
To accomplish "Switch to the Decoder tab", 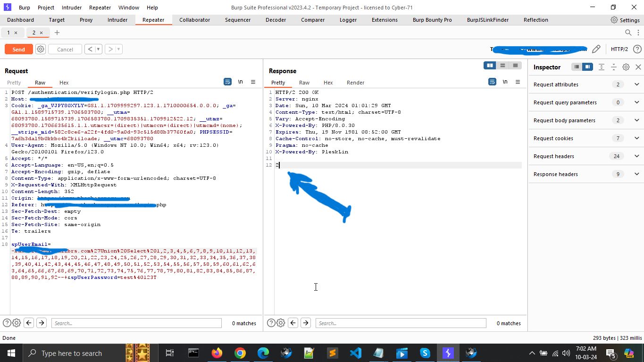I will (x=276, y=20).
